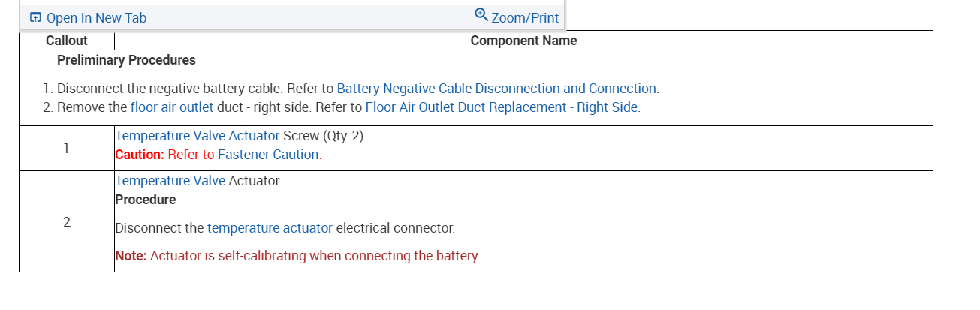Open the floor air outlet link
The width and height of the screenshot is (980, 310).
point(171,107)
